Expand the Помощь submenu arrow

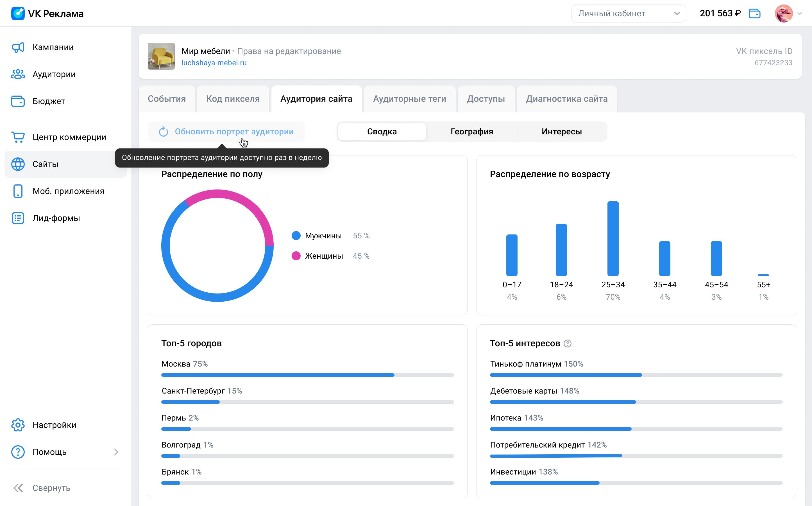[x=116, y=452]
